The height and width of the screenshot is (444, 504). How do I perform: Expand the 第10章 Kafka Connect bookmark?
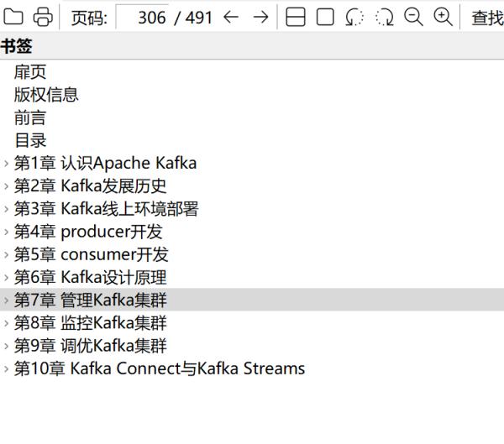click(x=6, y=368)
